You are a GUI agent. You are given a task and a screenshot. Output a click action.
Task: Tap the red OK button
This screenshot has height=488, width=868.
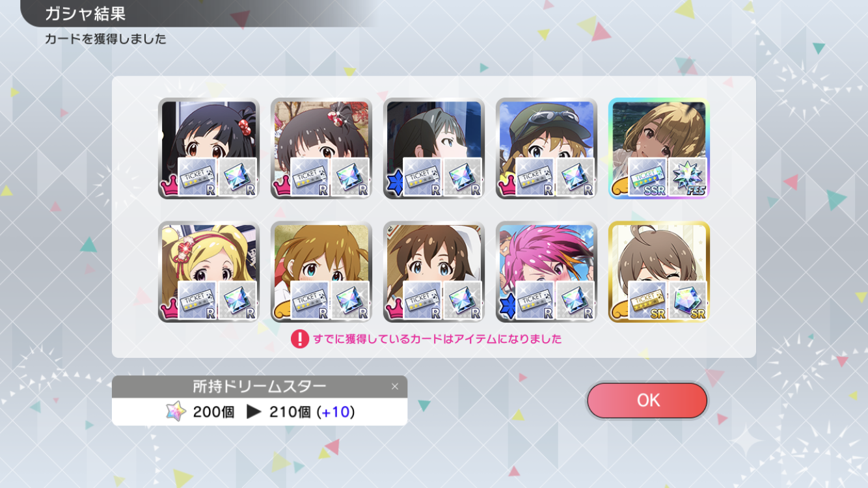[x=647, y=400]
